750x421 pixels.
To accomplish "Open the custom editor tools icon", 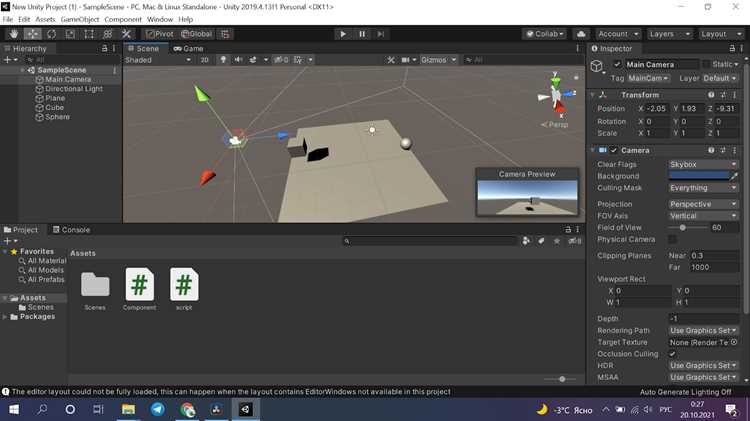I will click(x=126, y=34).
